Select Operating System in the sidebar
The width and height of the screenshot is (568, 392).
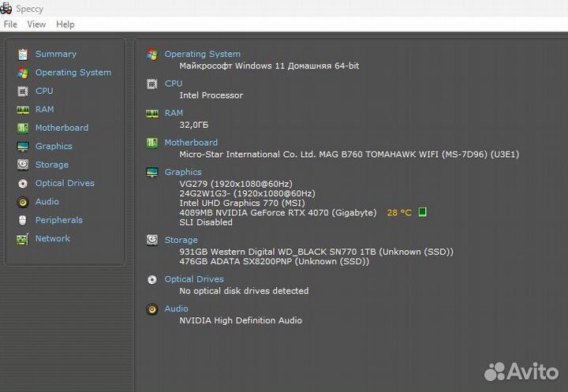[x=73, y=73]
